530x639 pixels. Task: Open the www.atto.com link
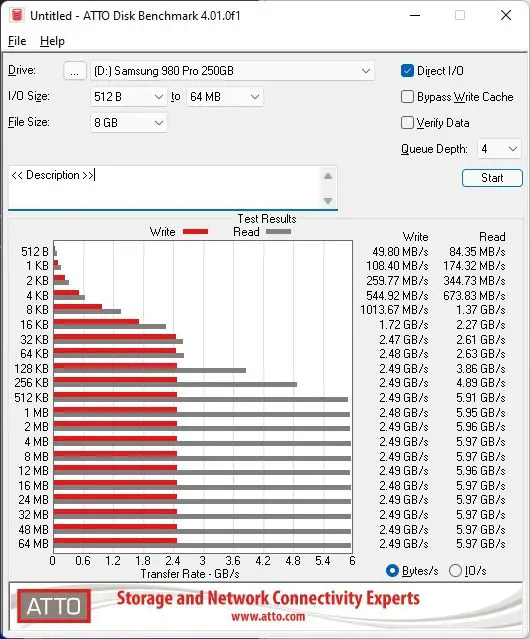(x=268, y=616)
